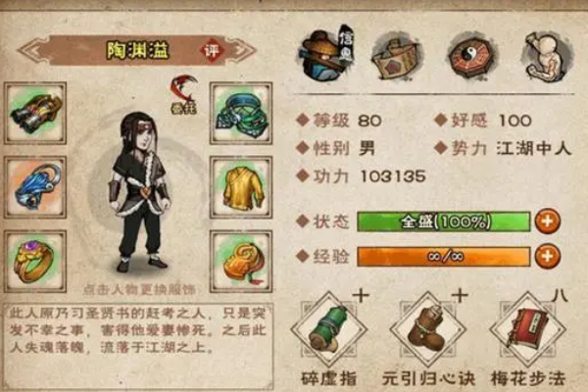Click the red 评 review button

pos(212,50)
